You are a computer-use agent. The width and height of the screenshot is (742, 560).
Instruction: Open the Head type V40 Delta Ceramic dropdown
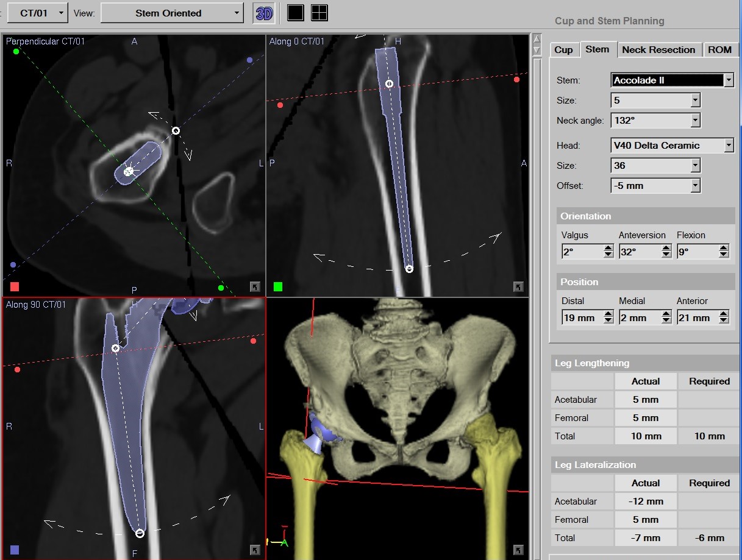tap(728, 146)
